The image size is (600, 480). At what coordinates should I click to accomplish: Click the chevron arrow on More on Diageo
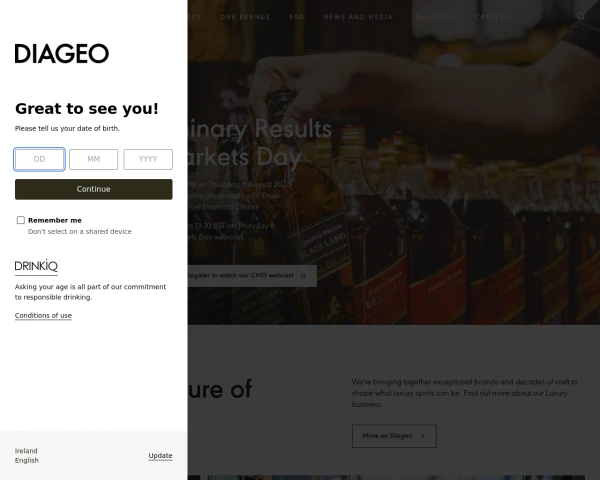pos(423,436)
